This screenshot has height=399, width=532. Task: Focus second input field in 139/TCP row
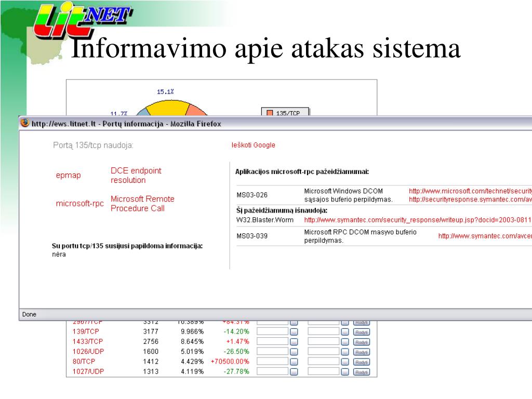click(x=324, y=331)
